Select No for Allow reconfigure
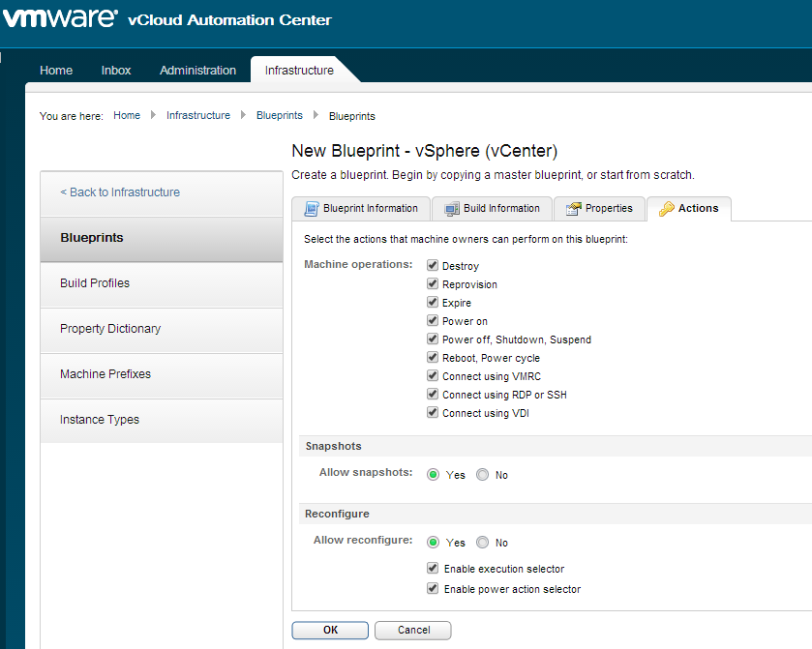Screen dimensions: 812x649 click(482, 543)
